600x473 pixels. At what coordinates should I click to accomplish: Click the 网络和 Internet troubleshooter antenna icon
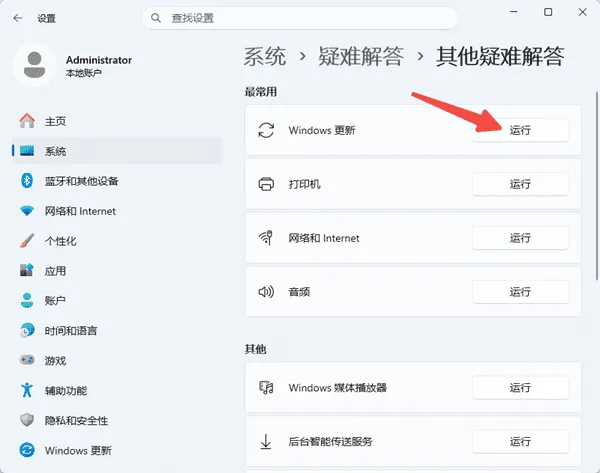click(266, 238)
